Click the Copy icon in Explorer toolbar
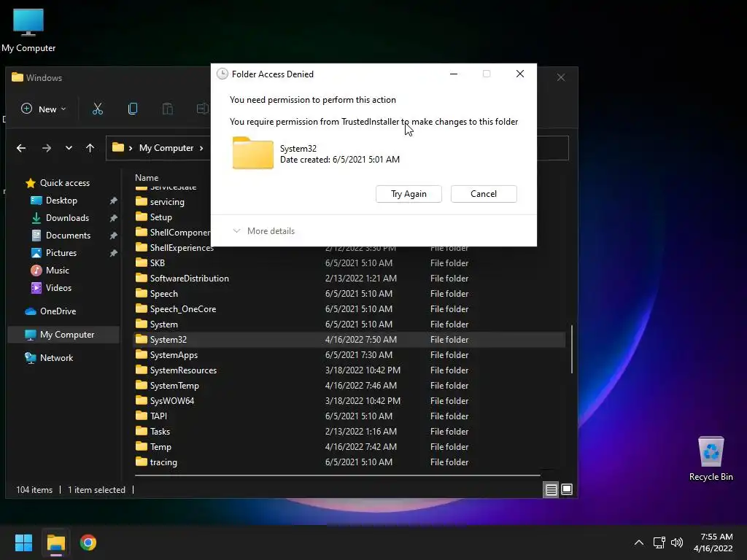 pos(133,109)
